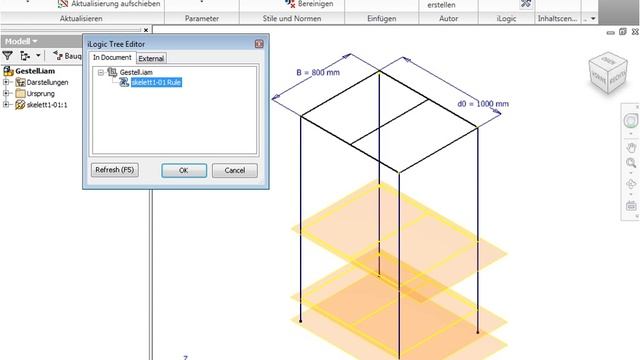Activate the Orbit tool in navigation bar
Image resolution: width=640 pixels, height=360 pixels.
(631, 184)
